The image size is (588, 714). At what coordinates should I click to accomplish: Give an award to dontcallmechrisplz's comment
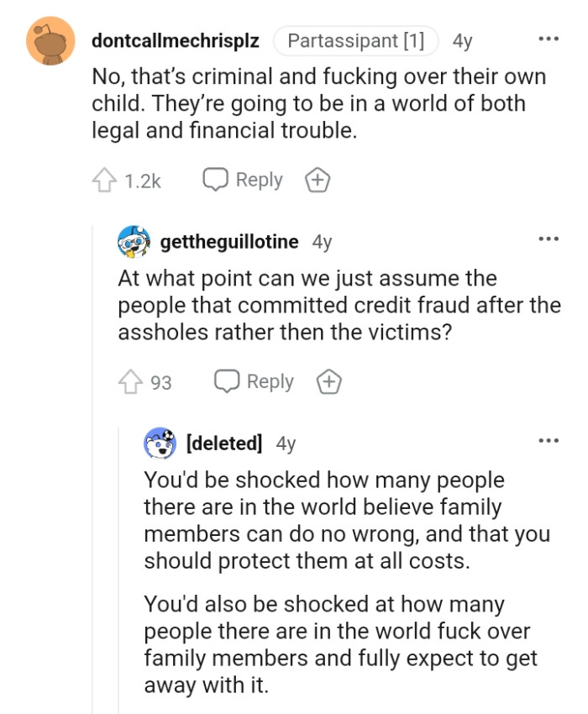318,179
